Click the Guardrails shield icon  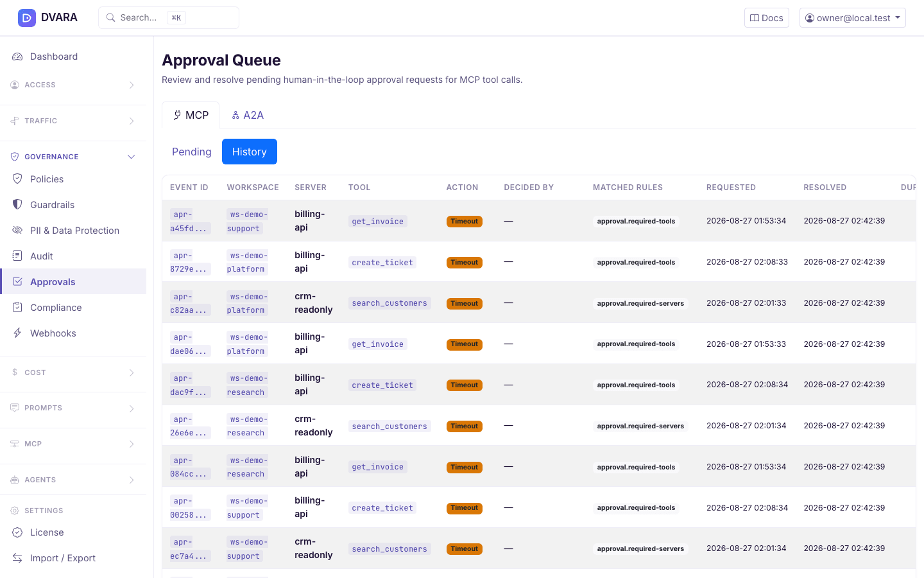pos(17,205)
